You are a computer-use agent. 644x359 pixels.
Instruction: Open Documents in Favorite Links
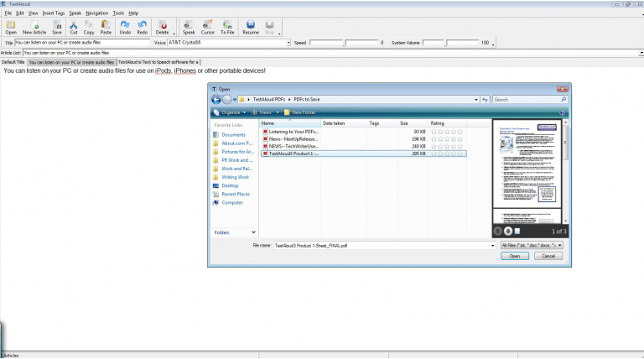tap(233, 135)
